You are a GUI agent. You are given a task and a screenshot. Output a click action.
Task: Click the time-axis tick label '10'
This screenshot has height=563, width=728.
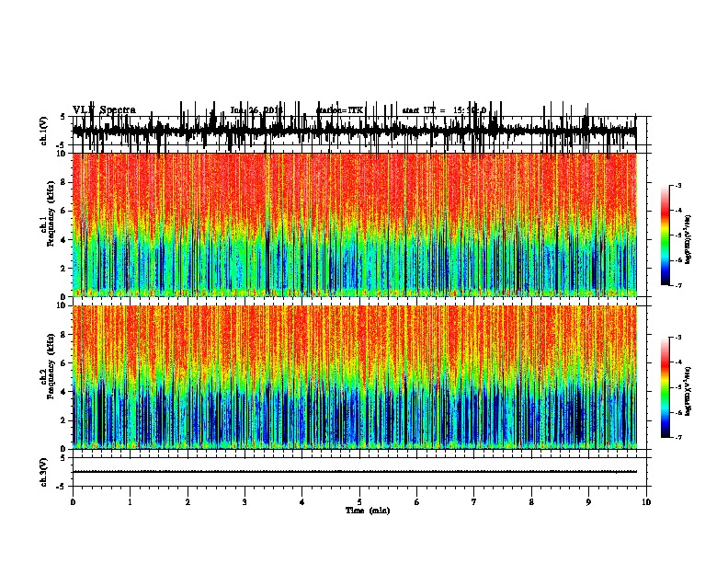pyautogui.click(x=646, y=502)
